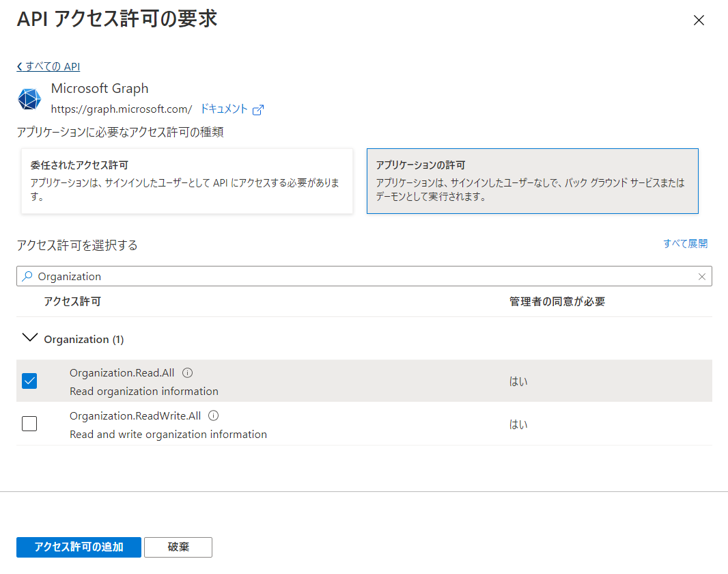
Task: Click the https://graph.microsoft.com/ URL text
Action: tap(122, 109)
